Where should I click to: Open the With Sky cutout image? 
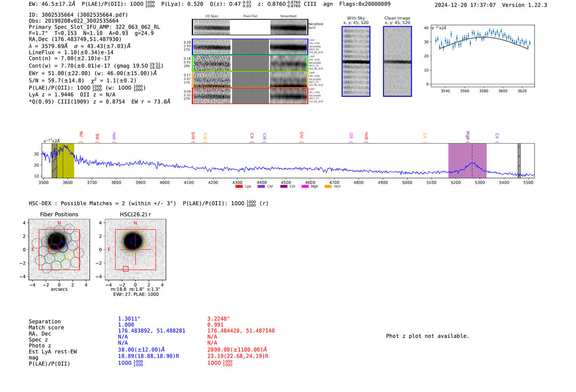click(356, 61)
